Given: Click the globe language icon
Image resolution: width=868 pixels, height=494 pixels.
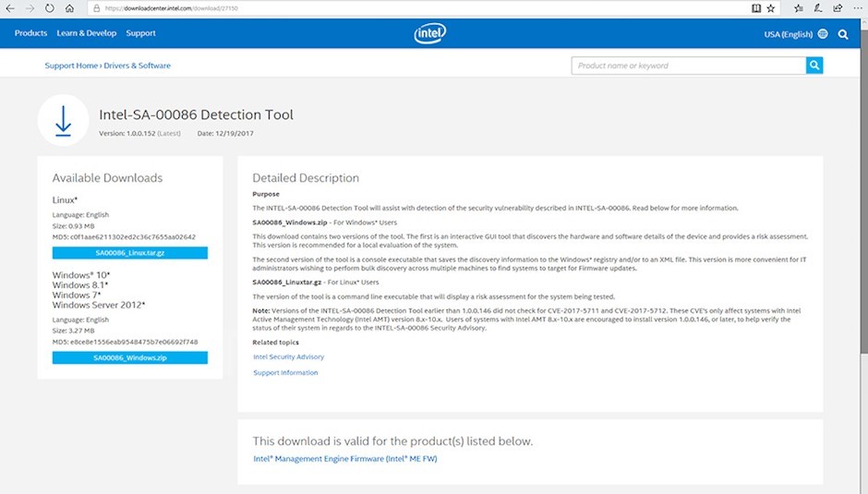Looking at the screenshot, I should click(x=823, y=34).
